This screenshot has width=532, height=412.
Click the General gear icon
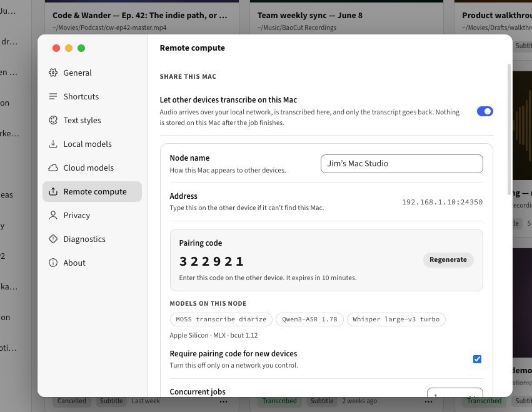pos(53,73)
